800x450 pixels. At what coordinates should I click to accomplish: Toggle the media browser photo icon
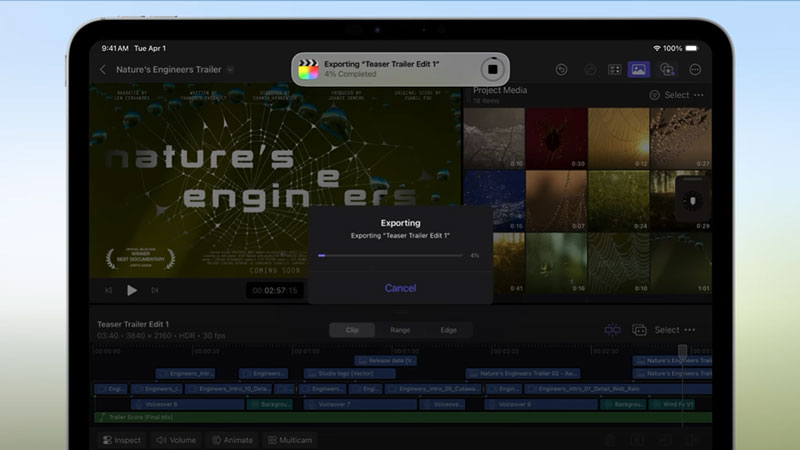pos(639,69)
